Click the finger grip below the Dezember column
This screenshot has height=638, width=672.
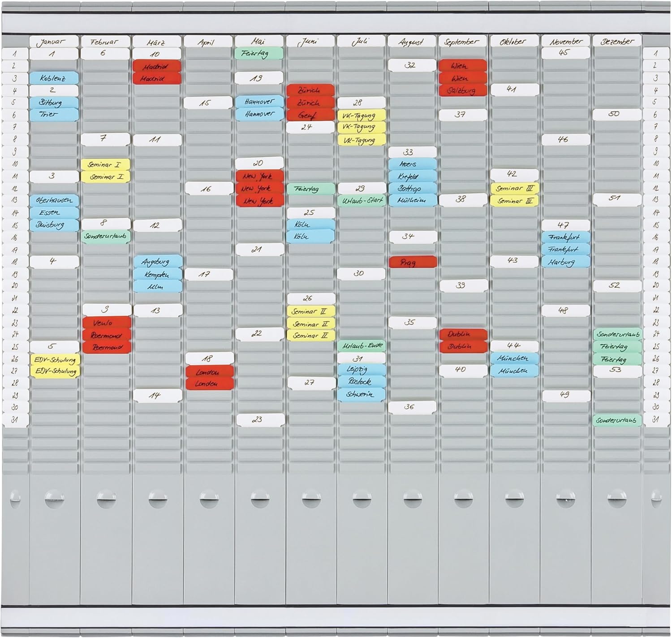click(x=616, y=498)
